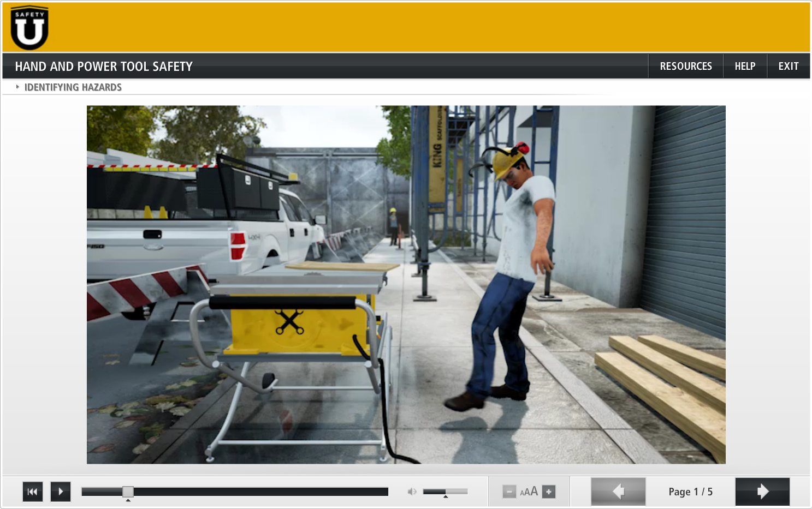Click the gray previous-page arrow icon
The width and height of the screenshot is (812, 509).
pos(618,492)
